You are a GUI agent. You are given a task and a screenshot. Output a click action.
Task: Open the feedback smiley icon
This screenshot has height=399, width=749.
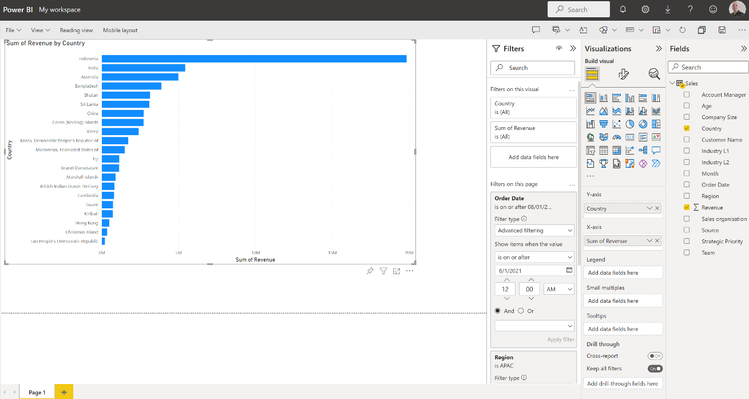[713, 10]
